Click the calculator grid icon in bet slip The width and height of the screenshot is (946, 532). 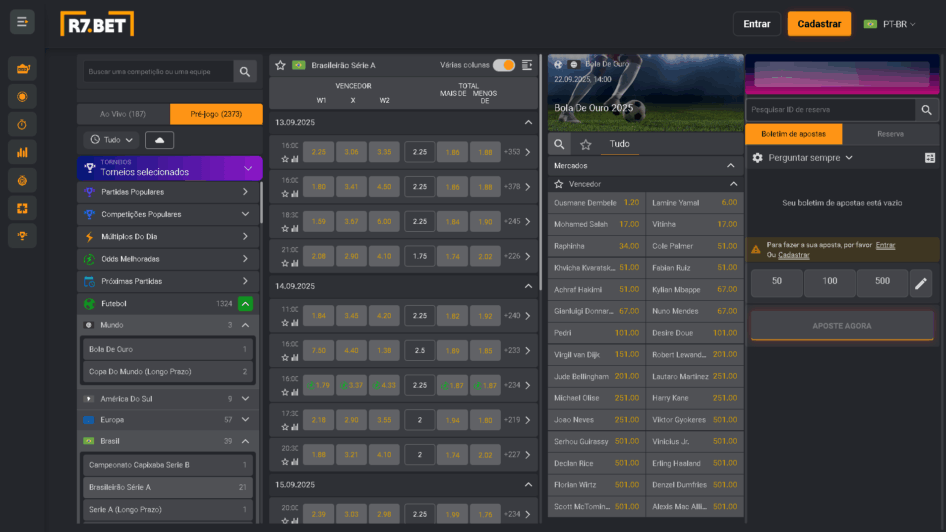pos(930,158)
